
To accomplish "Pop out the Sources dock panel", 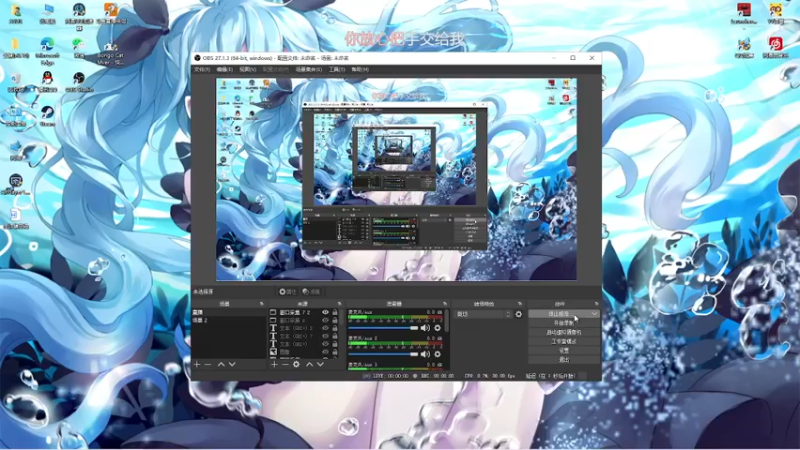I will tap(339, 304).
